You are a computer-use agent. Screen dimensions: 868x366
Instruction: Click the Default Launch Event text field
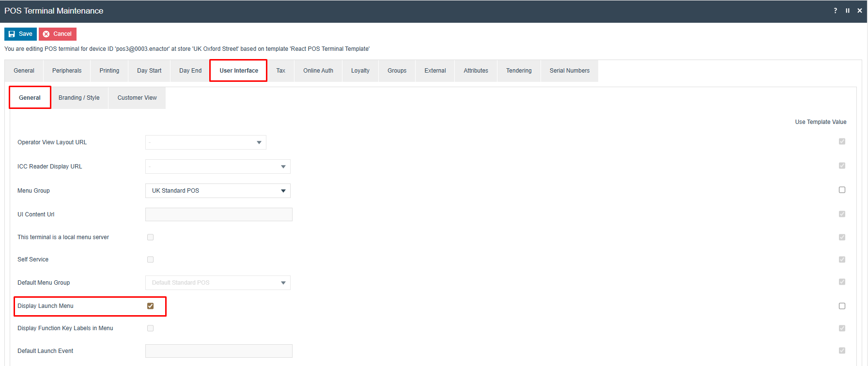tap(218, 351)
